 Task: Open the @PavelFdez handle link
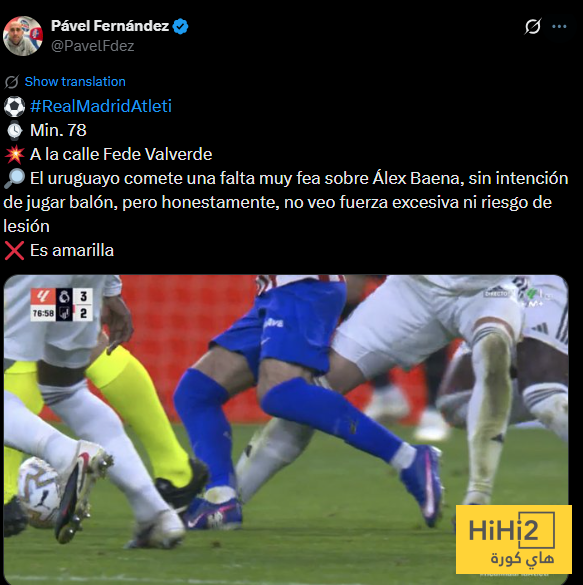tap(92, 46)
